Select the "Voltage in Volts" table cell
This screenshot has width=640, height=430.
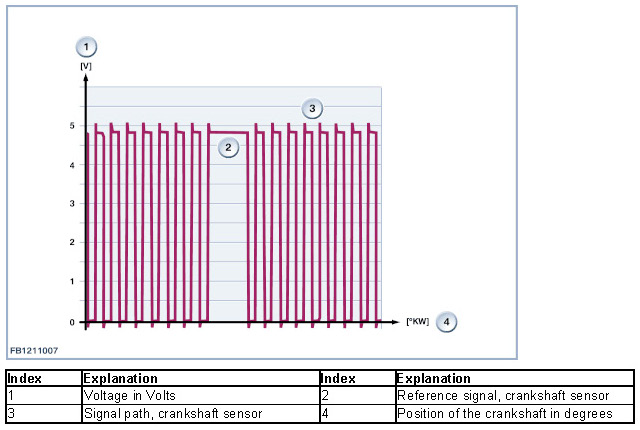(x=129, y=396)
